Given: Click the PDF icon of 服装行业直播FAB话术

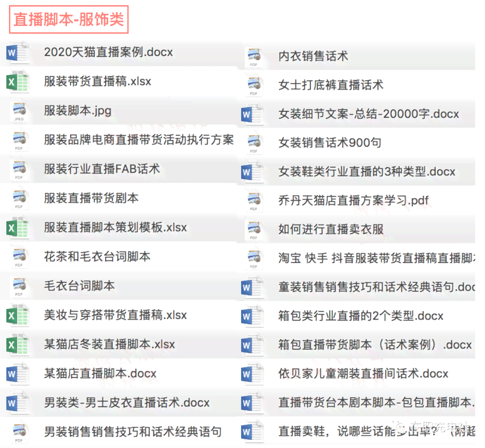Looking at the screenshot, I should [x=19, y=169].
